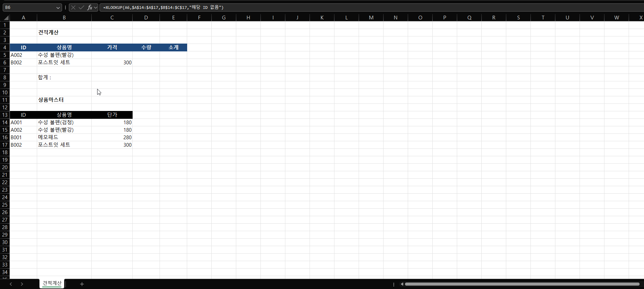Select row 13 header
Viewport: 644px width, 289px height.
5,115
